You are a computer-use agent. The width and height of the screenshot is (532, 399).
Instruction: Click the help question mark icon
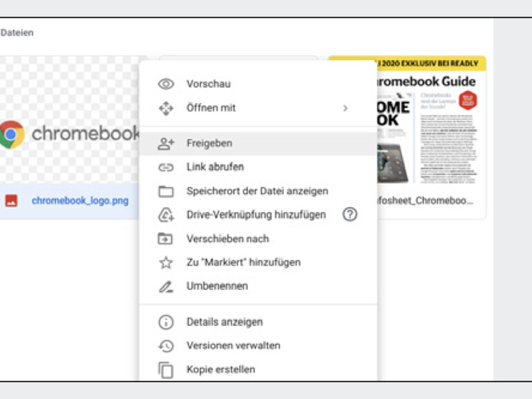point(350,215)
